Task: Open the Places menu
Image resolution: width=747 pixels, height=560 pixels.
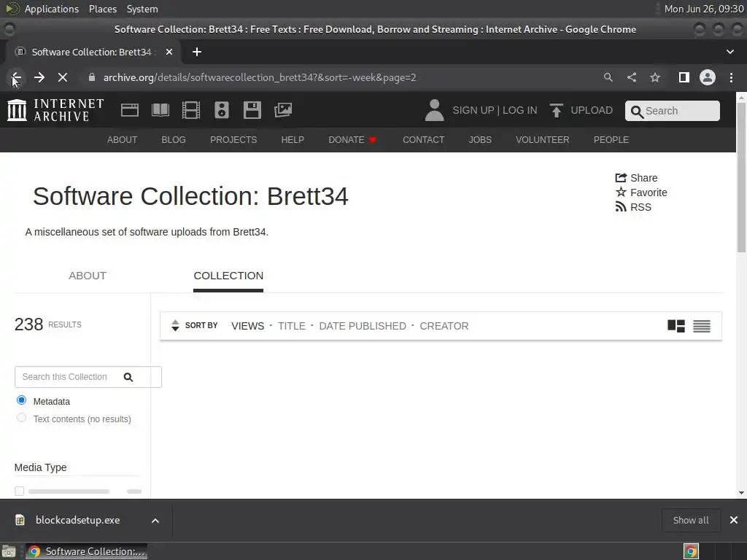Action: click(x=103, y=9)
